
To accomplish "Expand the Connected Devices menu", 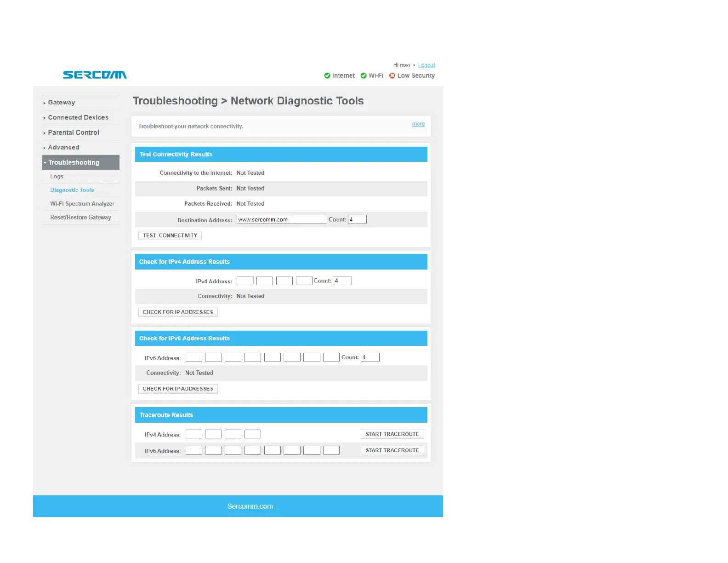I will (78, 118).
